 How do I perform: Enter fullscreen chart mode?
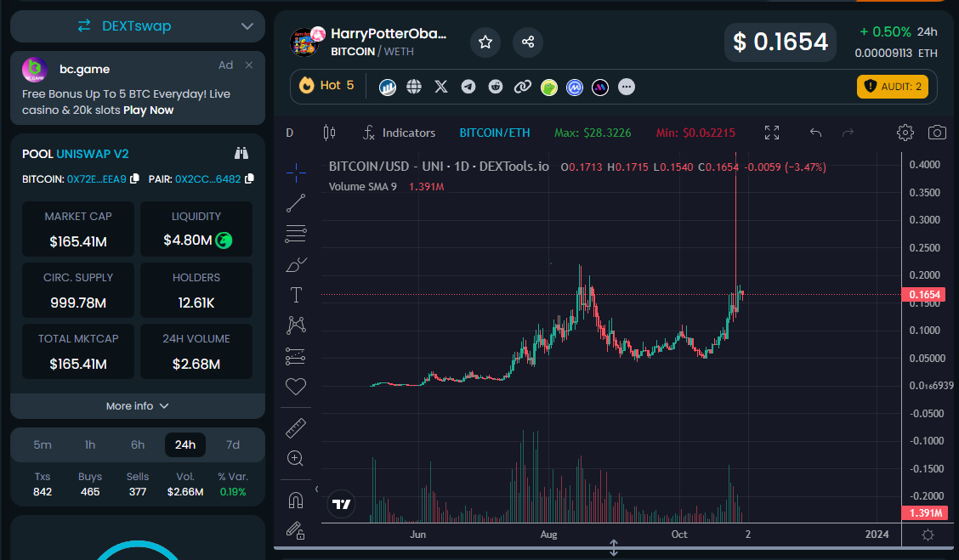click(772, 133)
